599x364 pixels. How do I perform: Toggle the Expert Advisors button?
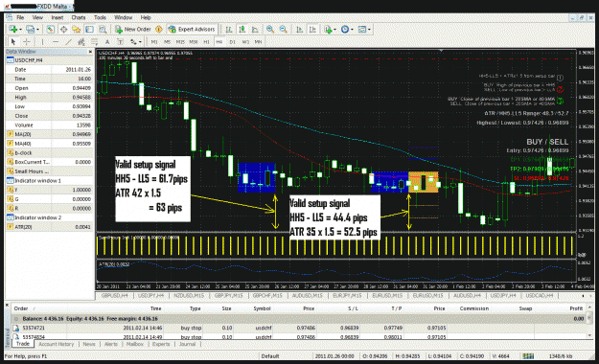[x=192, y=29]
